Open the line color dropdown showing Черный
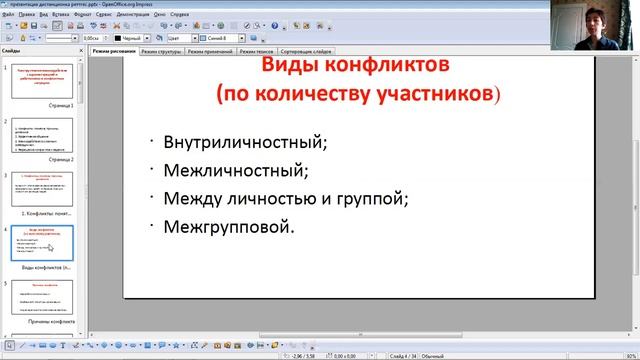Viewport: 640px width, 360px height. point(147,38)
